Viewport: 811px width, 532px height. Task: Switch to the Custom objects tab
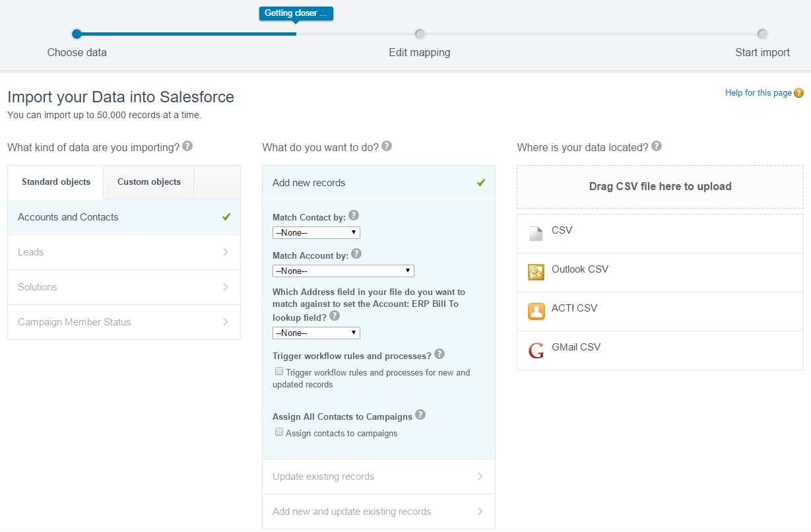[148, 182]
